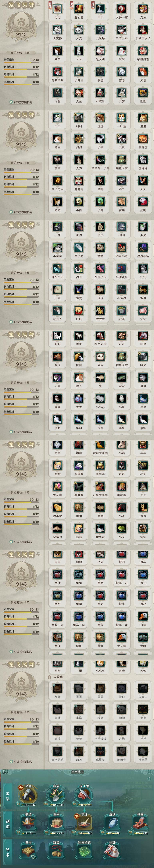Click the help question mark in 生活技艺
Image resolution: width=154 pixels, height=868 pixels.
pyautogui.click(x=150, y=779)
